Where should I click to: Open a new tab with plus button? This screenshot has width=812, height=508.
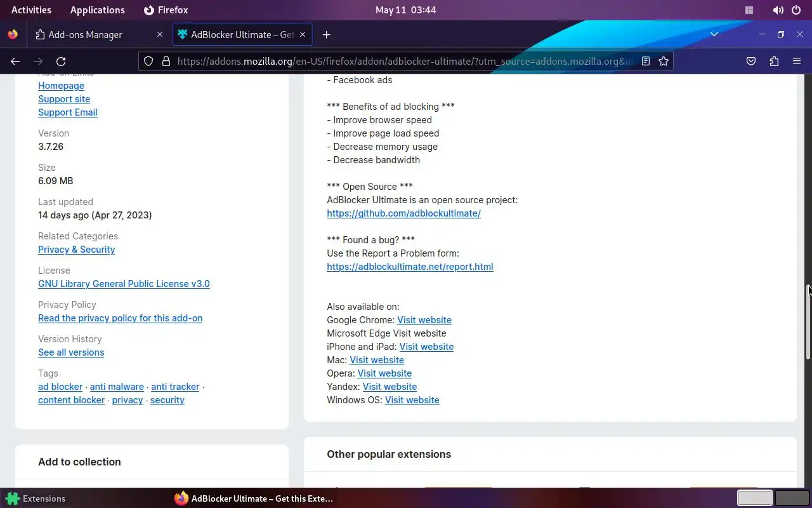(326, 34)
